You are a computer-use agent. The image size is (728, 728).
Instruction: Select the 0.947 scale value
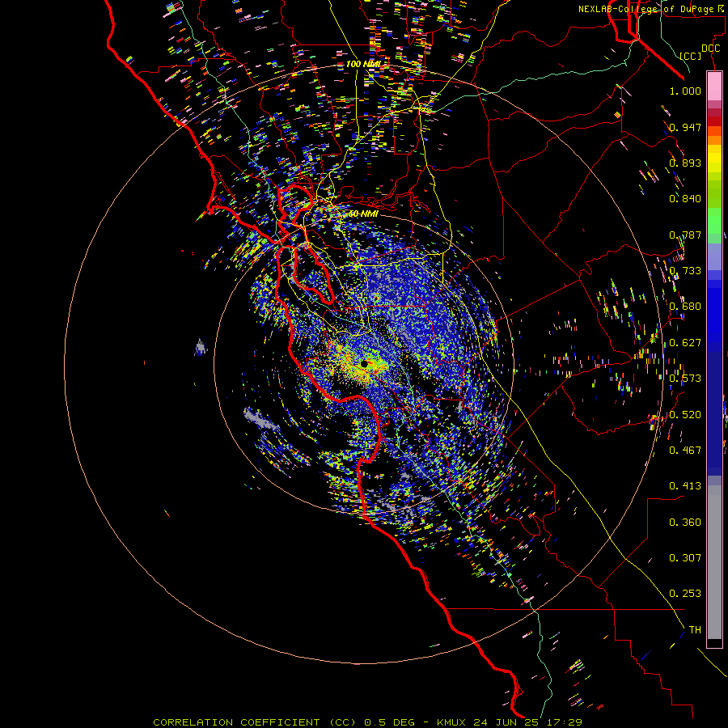685,127
